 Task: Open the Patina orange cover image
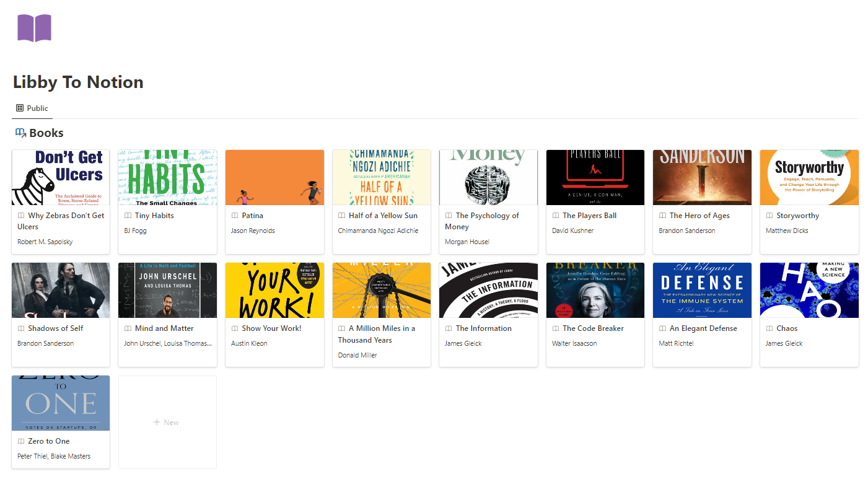[x=274, y=177]
